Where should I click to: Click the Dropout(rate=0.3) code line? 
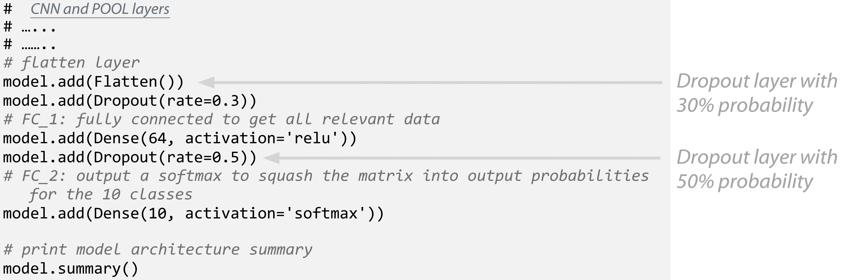[130, 101]
